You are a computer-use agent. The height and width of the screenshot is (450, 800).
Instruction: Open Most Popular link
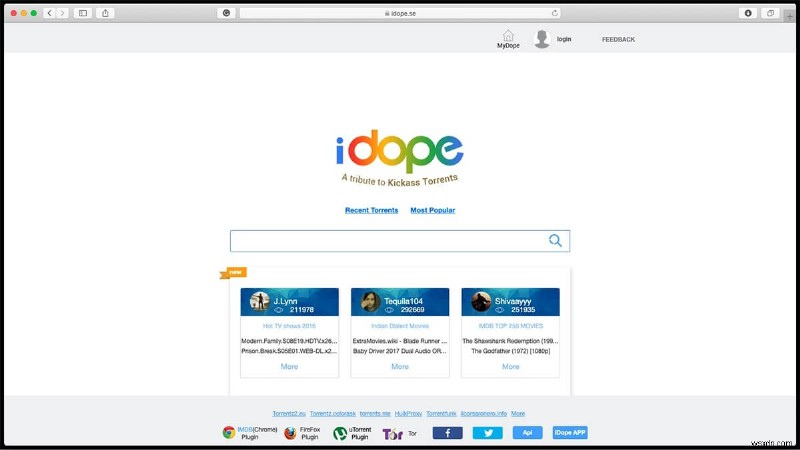tap(433, 210)
